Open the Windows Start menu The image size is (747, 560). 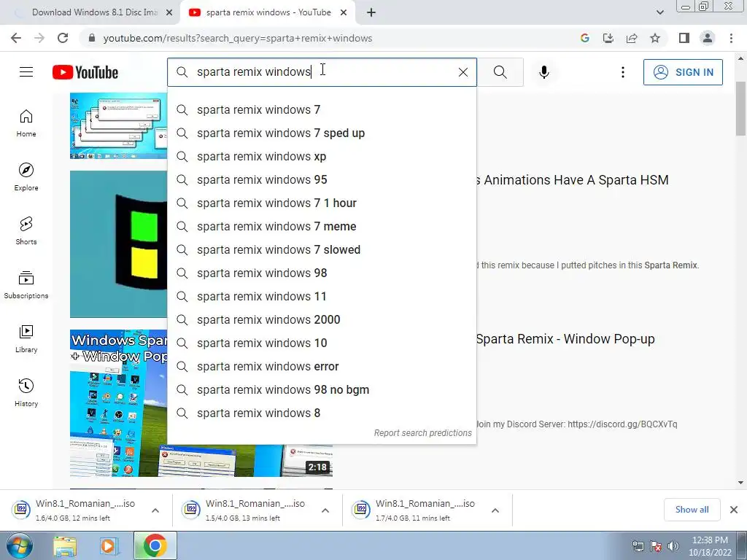coord(20,545)
